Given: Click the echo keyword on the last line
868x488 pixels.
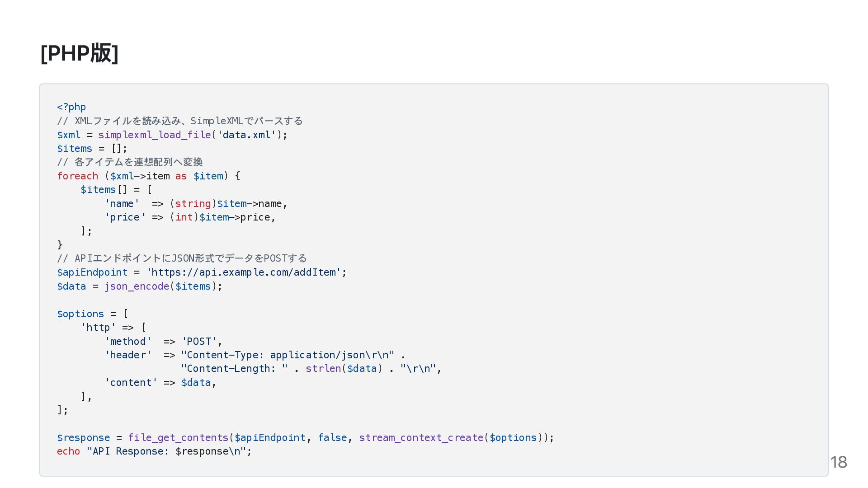Looking at the screenshot, I should coord(68,451).
